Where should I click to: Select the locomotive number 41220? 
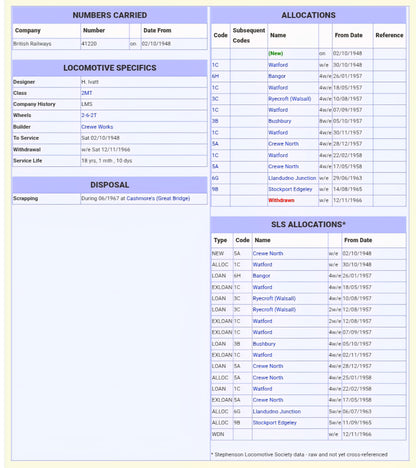point(89,44)
